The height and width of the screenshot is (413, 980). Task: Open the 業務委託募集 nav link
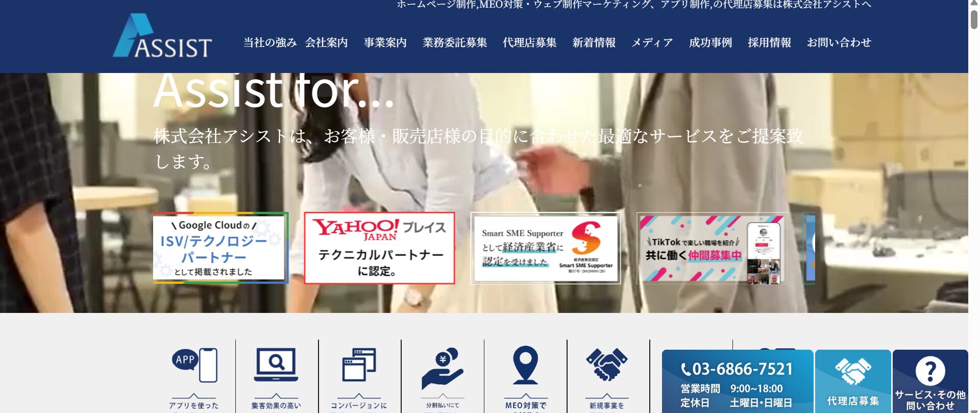(454, 43)
